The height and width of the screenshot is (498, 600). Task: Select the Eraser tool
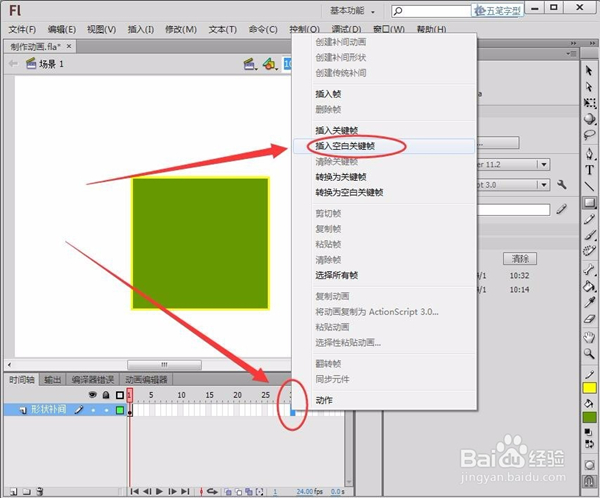(589, 318)
